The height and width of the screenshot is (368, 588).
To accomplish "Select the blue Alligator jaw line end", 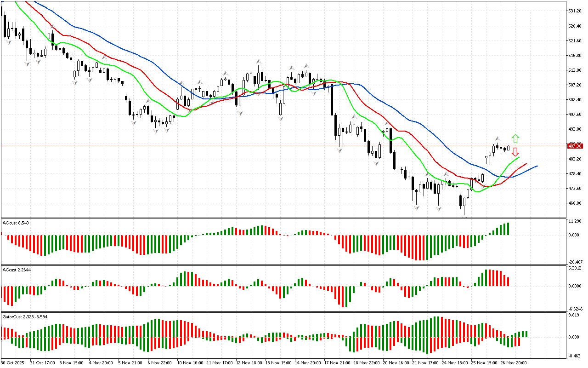I will [x=537, y=166].
